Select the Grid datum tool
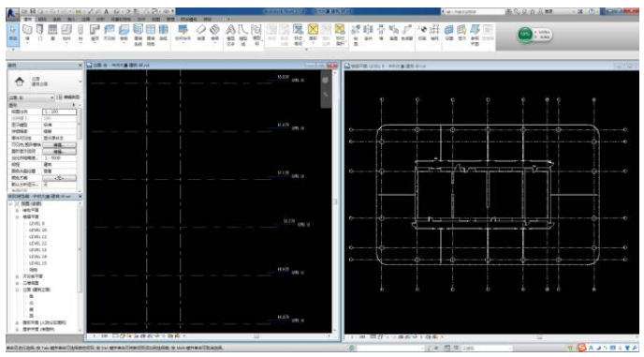Screen dimensions: 644x357 click(x=434, y=33)
